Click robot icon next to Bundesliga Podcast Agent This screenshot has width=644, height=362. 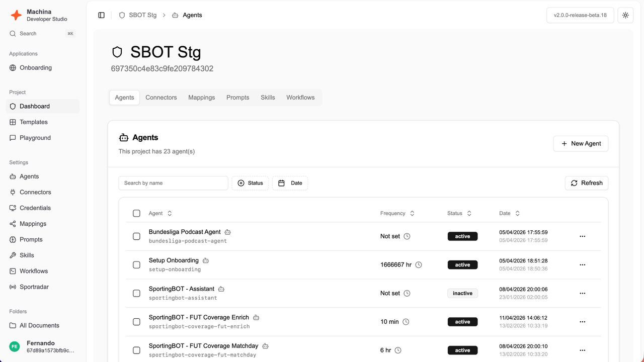[227, 232]
